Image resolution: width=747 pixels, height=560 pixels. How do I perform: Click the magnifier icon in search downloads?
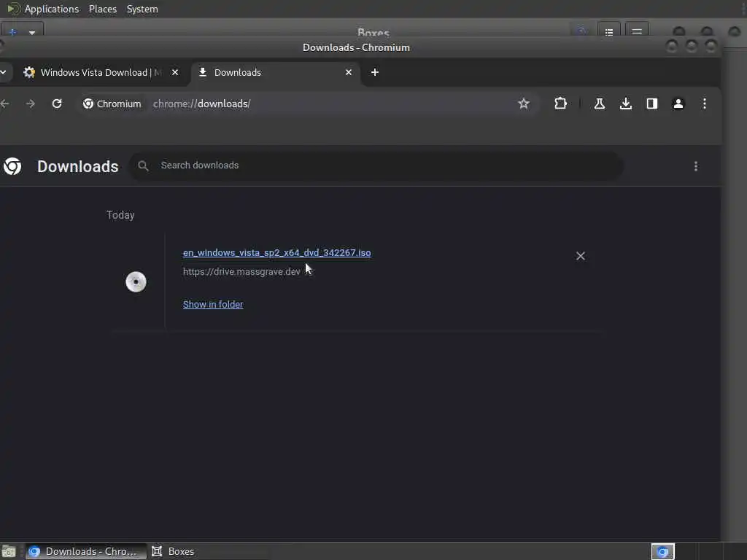click(143, 166)
